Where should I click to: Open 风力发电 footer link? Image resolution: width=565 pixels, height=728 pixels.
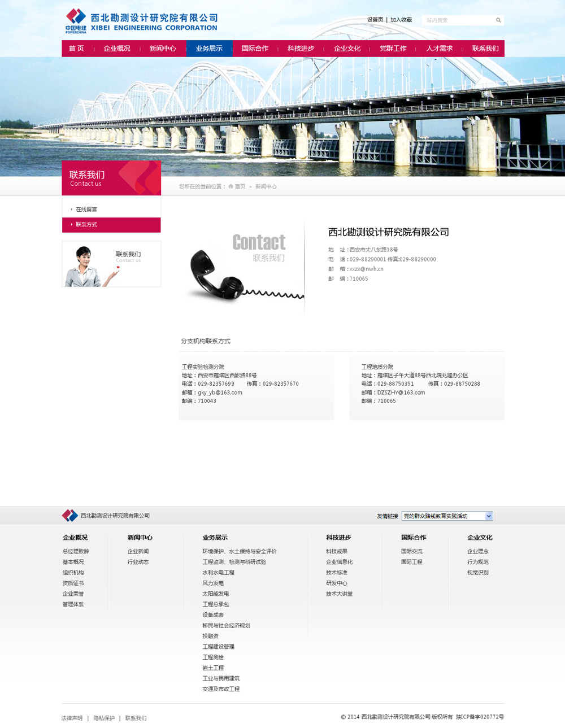coord(213,583)
